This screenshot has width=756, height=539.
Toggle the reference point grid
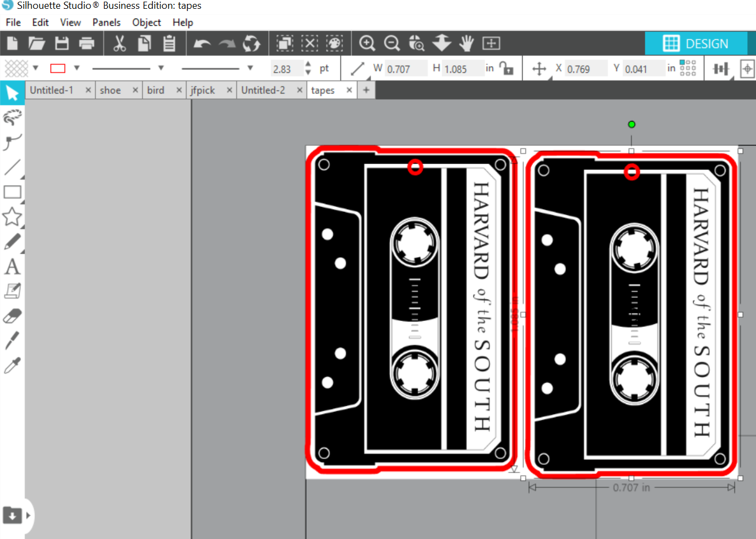click(x=688, y=68)
